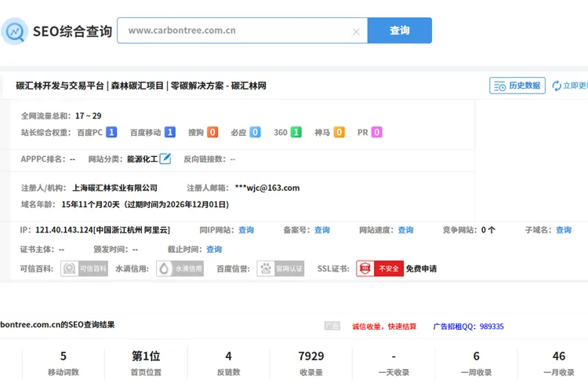Image resolution: width=588 pixels, height=387 pixels.
Task: Click the 立即更新 refresh icon
Action: [x=557, y=86]
